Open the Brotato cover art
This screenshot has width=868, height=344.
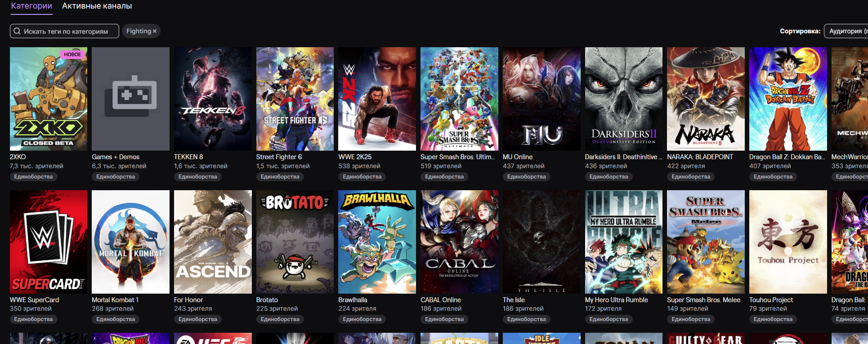pyautogui.click(x=295, y=242)
